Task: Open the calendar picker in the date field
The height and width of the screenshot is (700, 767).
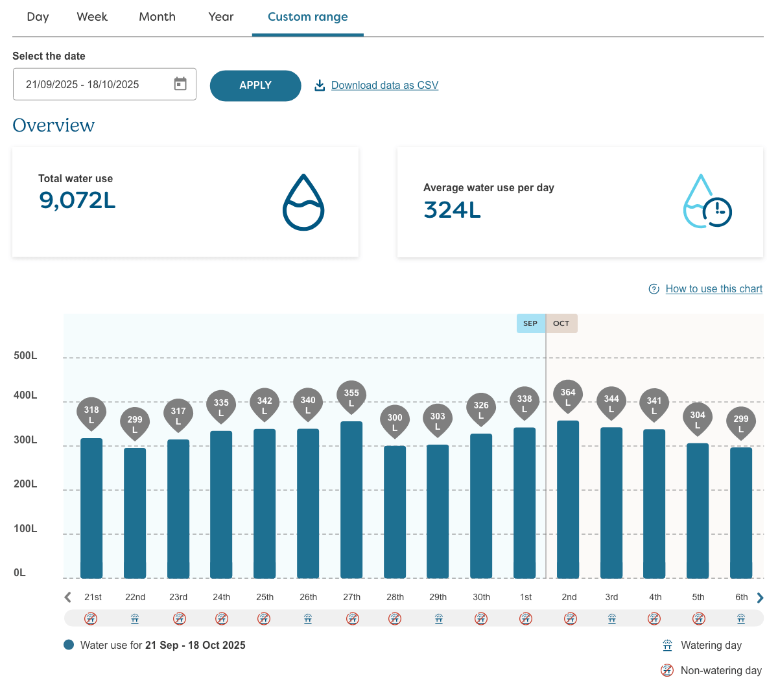Action: tap(180, 84)
